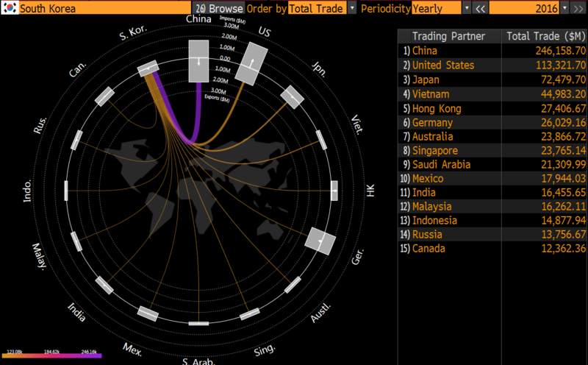Go to the previous year with <<
This screenshot has height=365, width=588.
(480, 8)
